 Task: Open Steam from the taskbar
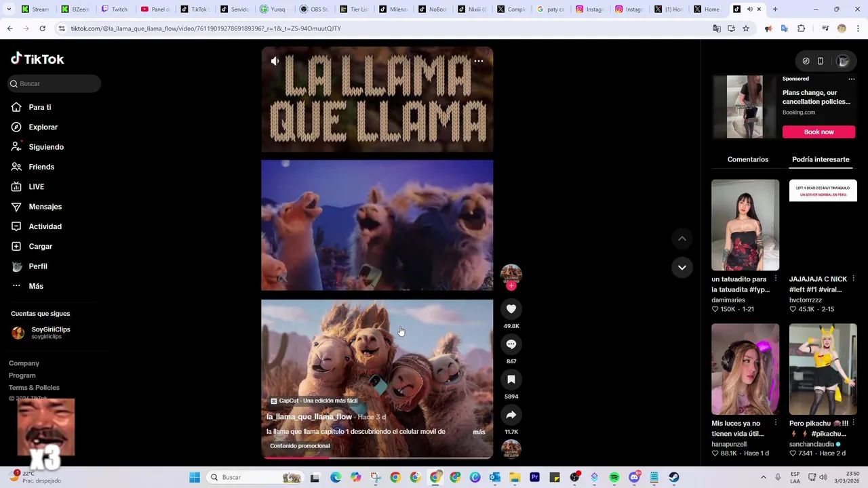pos(673,477)
